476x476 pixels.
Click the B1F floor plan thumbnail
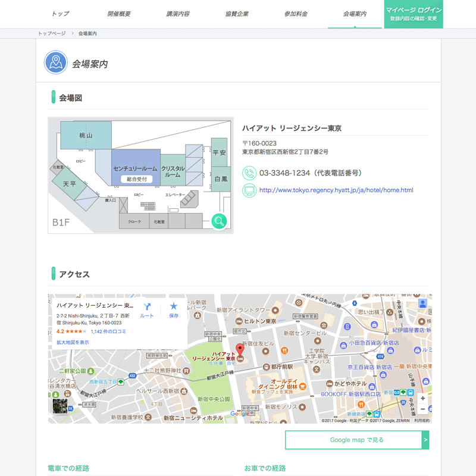[x=140, y=175]
